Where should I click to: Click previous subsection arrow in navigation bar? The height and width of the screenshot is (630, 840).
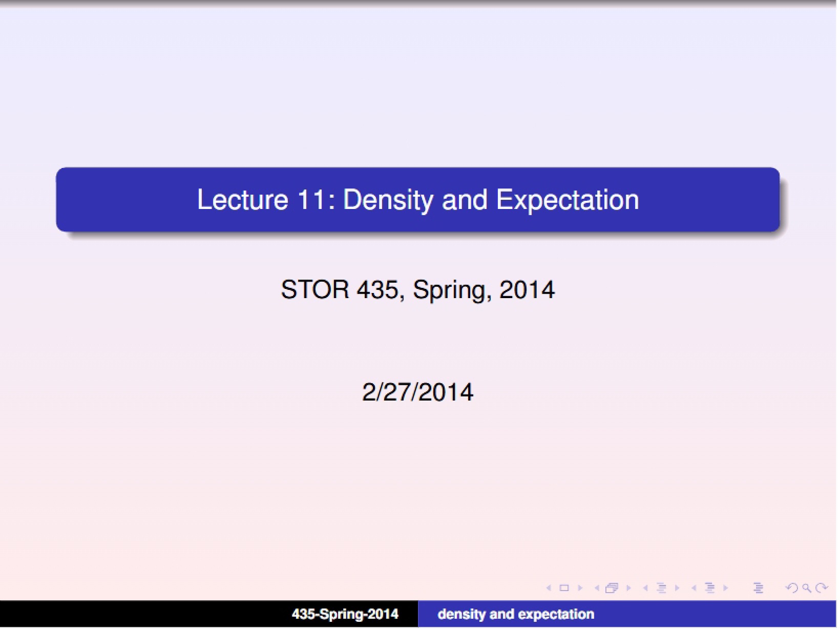click(x=645, y=588)
